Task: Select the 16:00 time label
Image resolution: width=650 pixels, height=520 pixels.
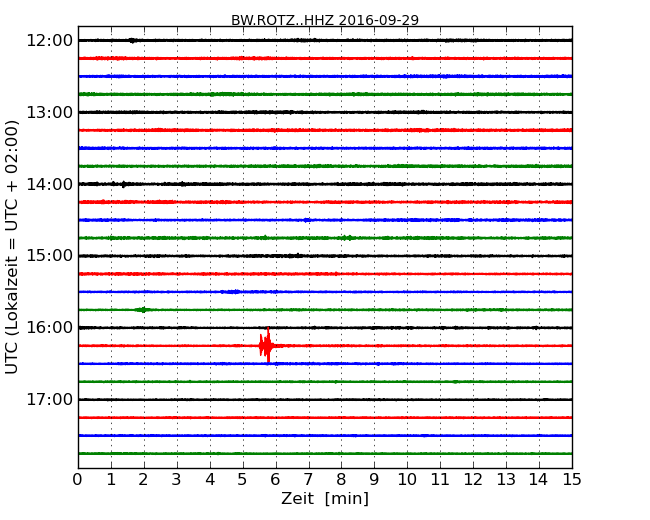Action: [50, 328]
